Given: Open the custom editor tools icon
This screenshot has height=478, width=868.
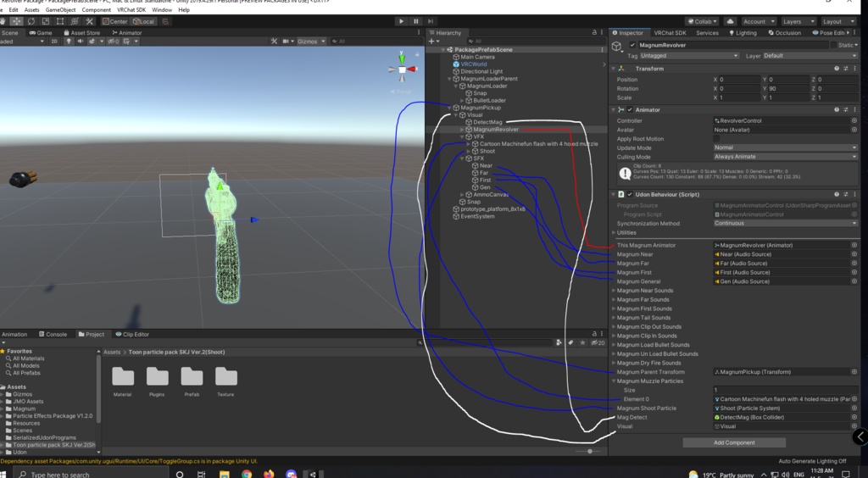Looking at the screenshot, I should [x=89, y=21].
